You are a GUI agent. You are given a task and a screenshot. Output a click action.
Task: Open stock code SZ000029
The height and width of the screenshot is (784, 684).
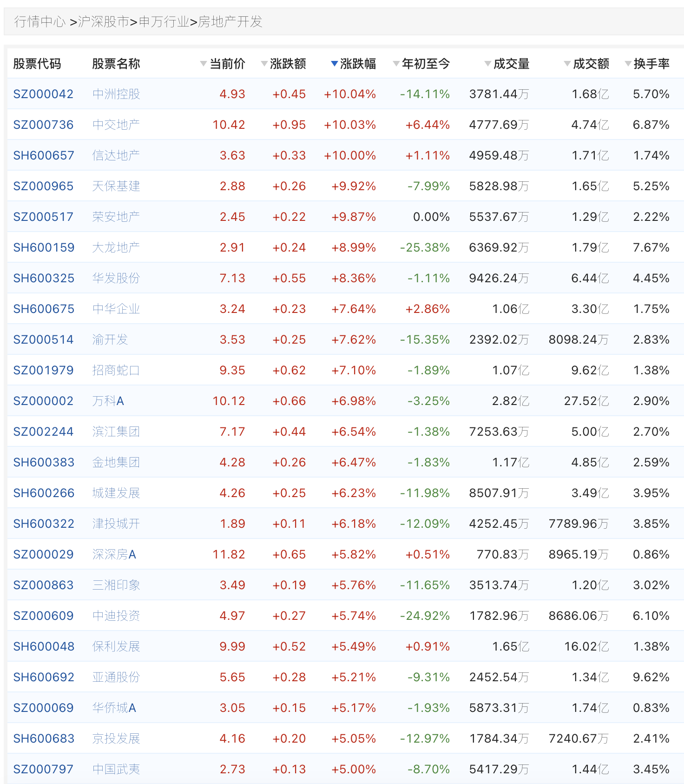43,554
